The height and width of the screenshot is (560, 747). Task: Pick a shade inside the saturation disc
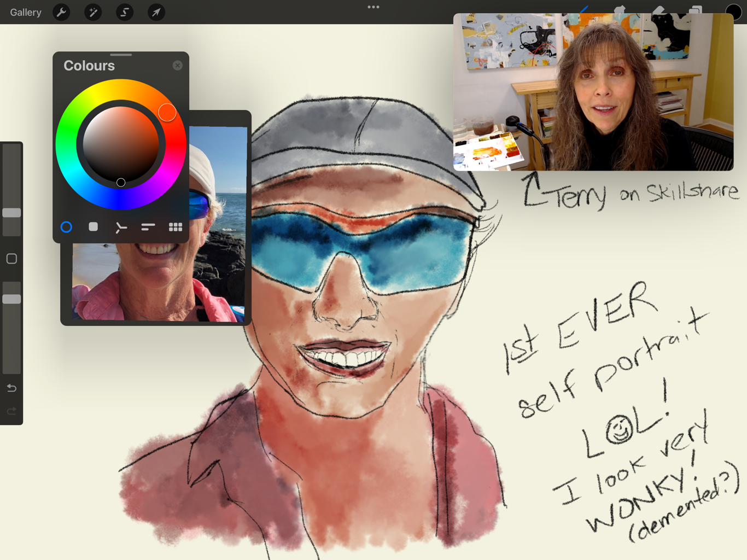click(x=121, y=144)
